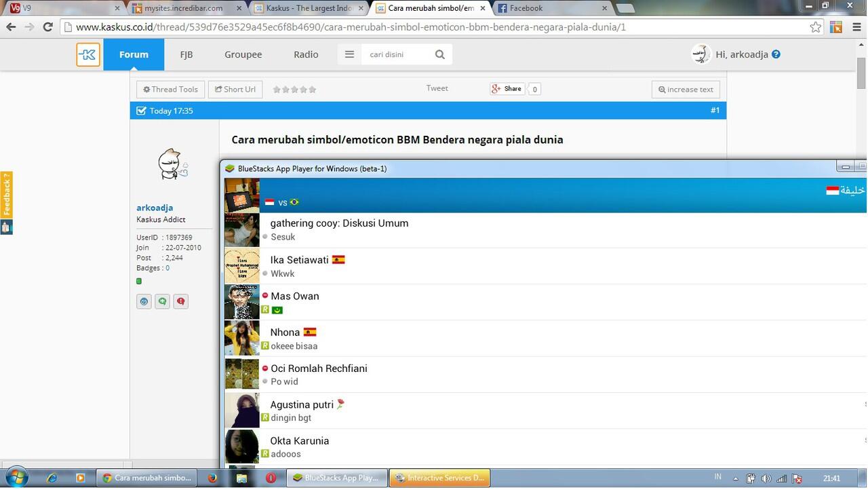Open arkoadja profile link

[x=155, y=208]
